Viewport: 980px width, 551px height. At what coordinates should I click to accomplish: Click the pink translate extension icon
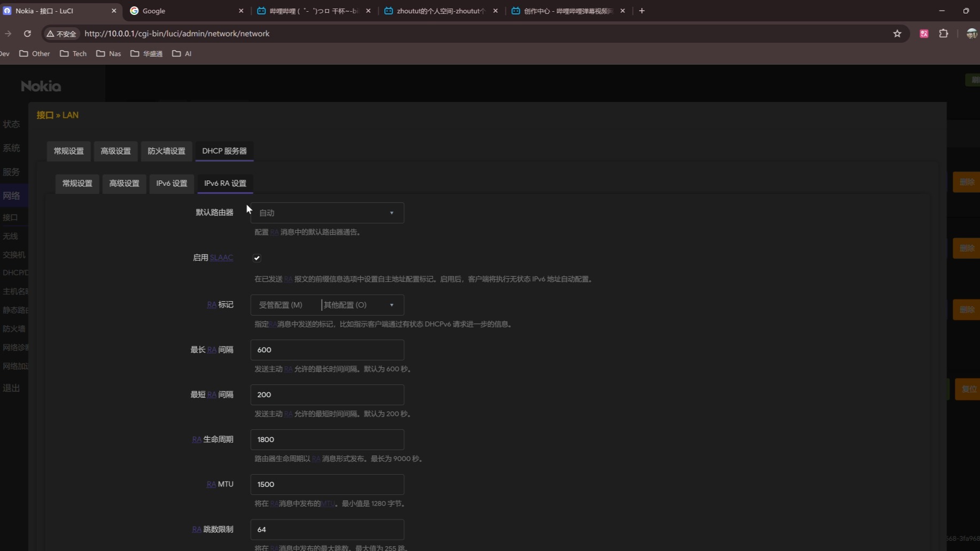click(x=924, y=34)
